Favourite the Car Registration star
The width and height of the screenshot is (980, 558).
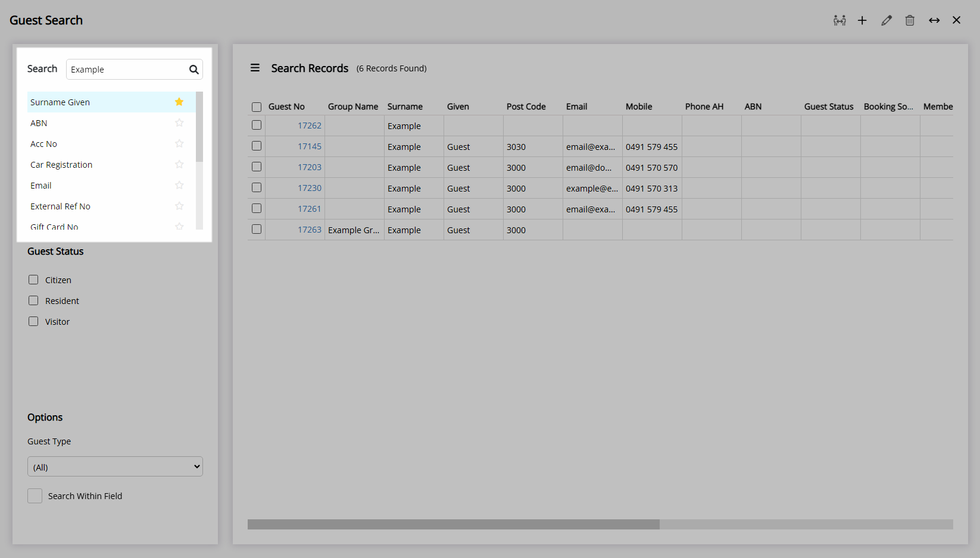click(x=179, y=164)
